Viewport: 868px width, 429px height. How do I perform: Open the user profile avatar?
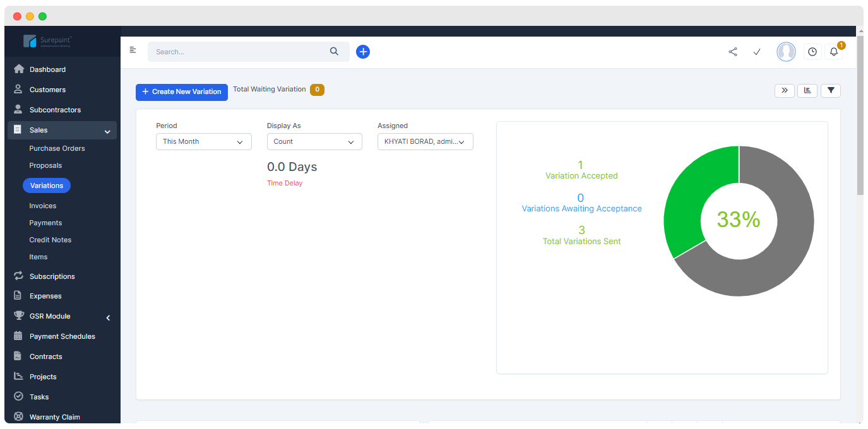tap(786, 52)
